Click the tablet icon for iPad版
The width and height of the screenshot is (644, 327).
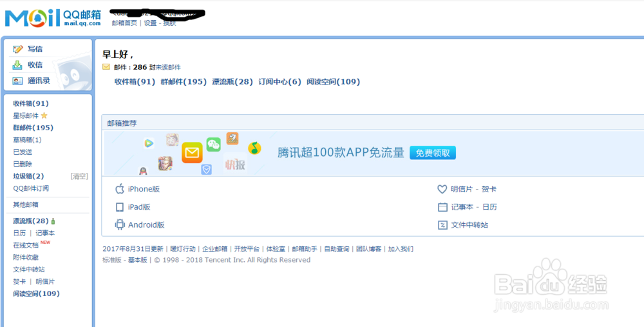click(x=120, y=207)
